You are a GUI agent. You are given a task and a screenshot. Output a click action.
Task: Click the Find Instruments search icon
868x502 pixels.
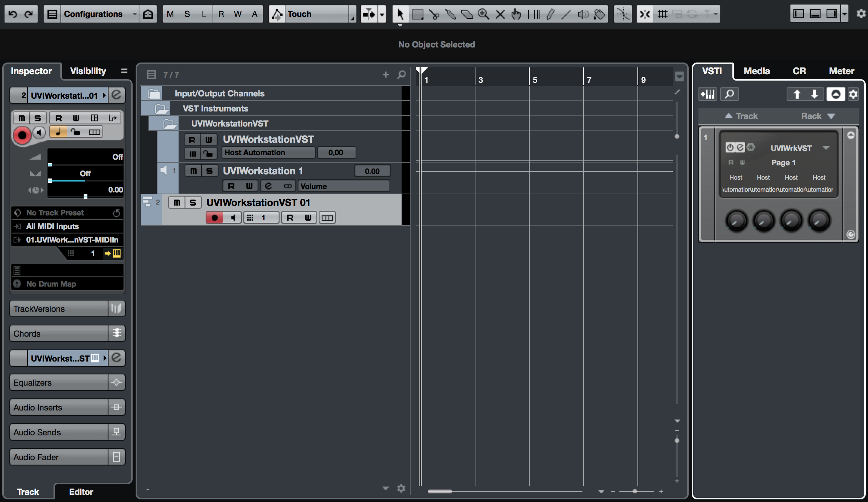pos(730,94)
